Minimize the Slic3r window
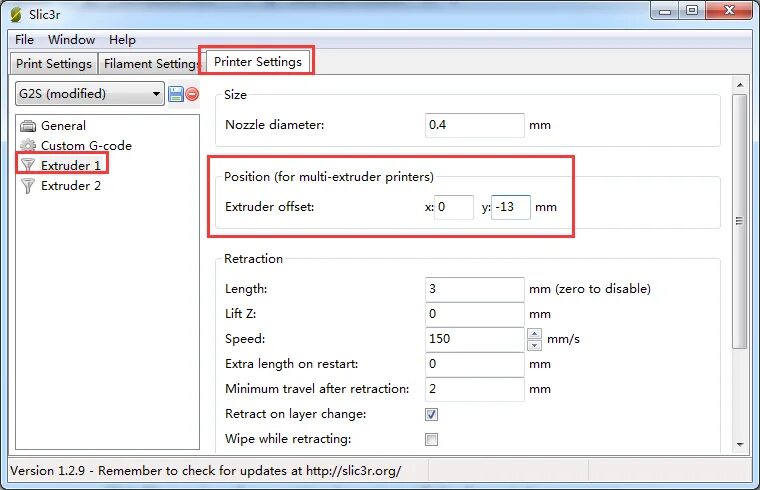 tap(665, 11)
